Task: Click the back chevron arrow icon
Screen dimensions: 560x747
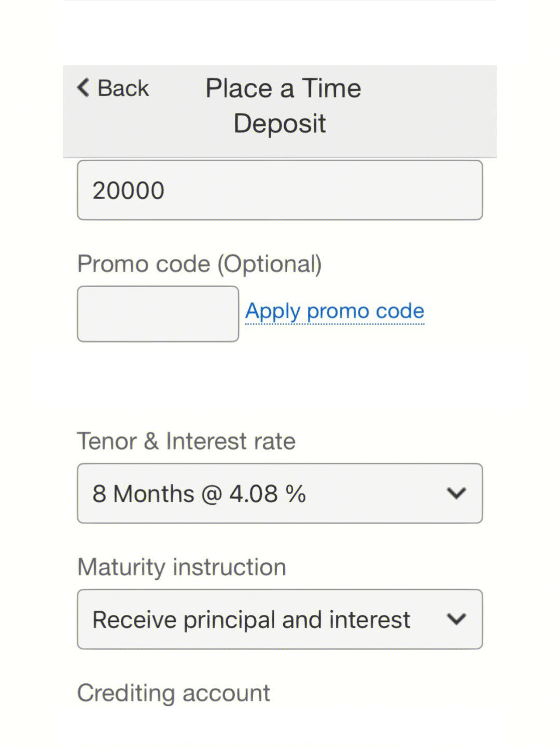Action: 83,88
